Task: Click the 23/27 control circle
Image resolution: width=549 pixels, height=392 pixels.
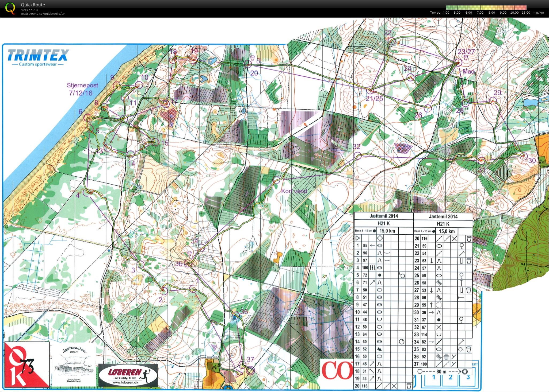Action: point(459,63)
